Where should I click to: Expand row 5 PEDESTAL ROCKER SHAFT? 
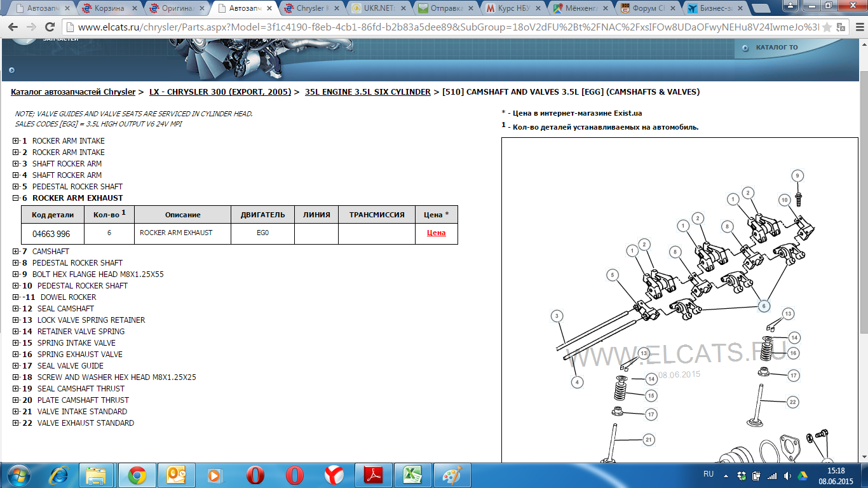click(x=16, y=187)
